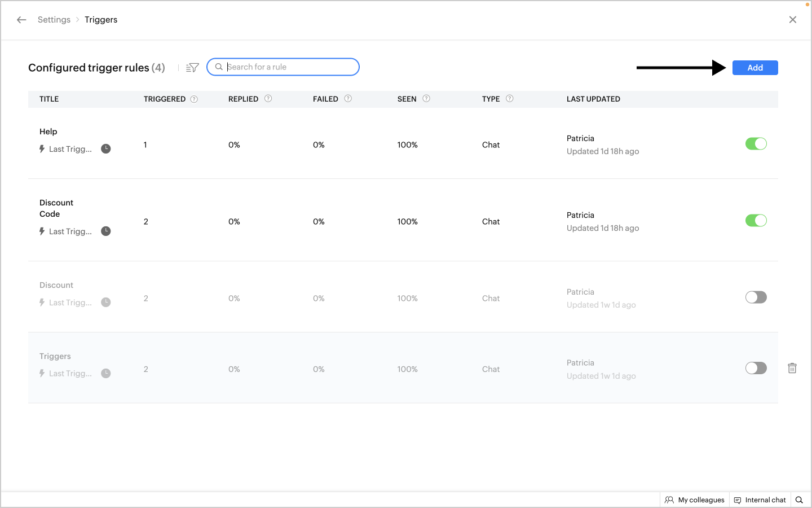Open Internal chat in bottom bar

(760, 500)
